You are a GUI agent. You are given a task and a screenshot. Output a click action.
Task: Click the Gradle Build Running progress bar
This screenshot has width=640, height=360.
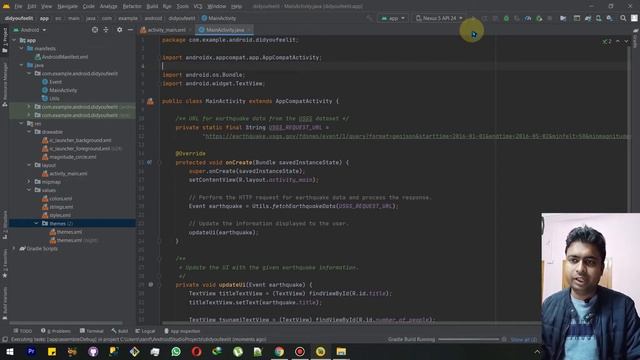tap(469, 339)
